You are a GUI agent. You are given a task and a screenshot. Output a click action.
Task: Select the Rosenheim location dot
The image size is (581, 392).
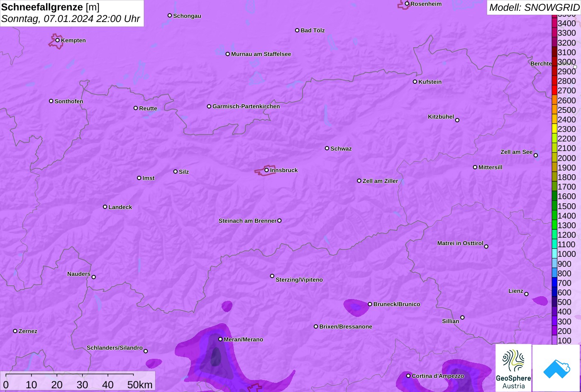[x=407, y=4]
